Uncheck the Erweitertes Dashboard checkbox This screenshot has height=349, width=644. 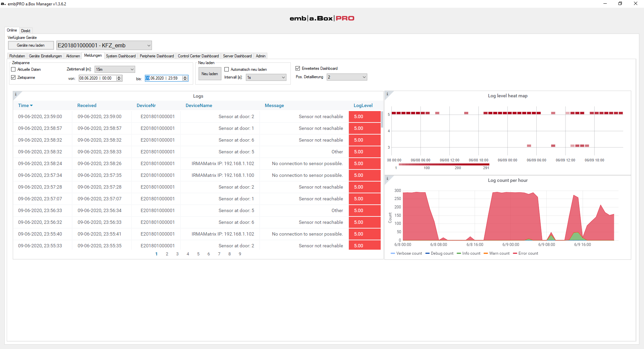tap(298, 68)
